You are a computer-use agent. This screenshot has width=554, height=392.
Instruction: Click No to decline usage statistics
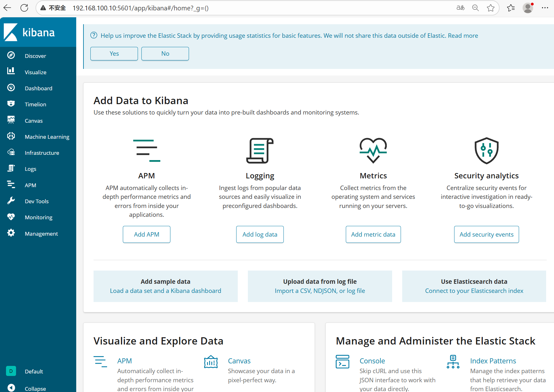pos(165,53)
